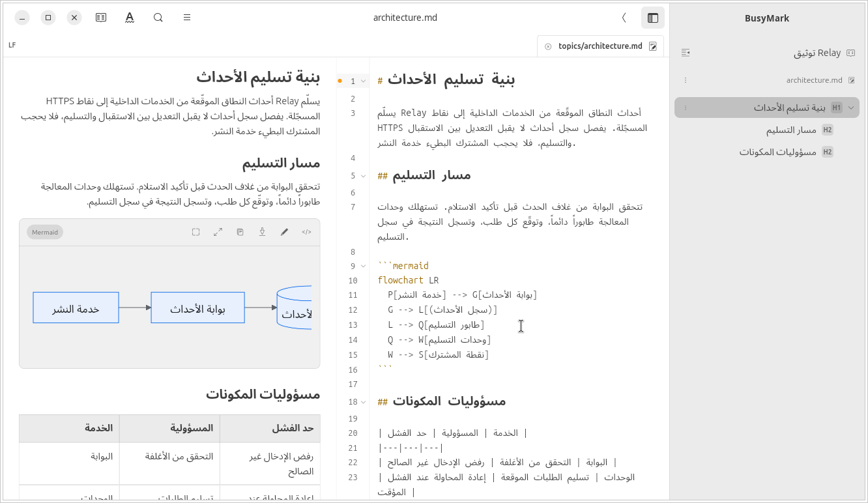Screen dimensions: 868x503
Task: Click the BusyMark sidebar title
Action: coord(767,18)
